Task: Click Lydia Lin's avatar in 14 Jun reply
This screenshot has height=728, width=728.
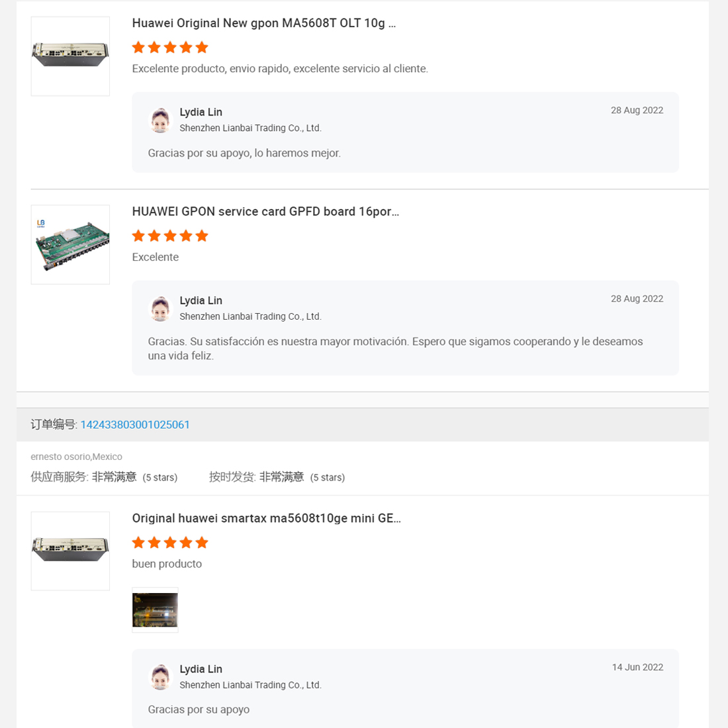Action: [x=160, y=678]
